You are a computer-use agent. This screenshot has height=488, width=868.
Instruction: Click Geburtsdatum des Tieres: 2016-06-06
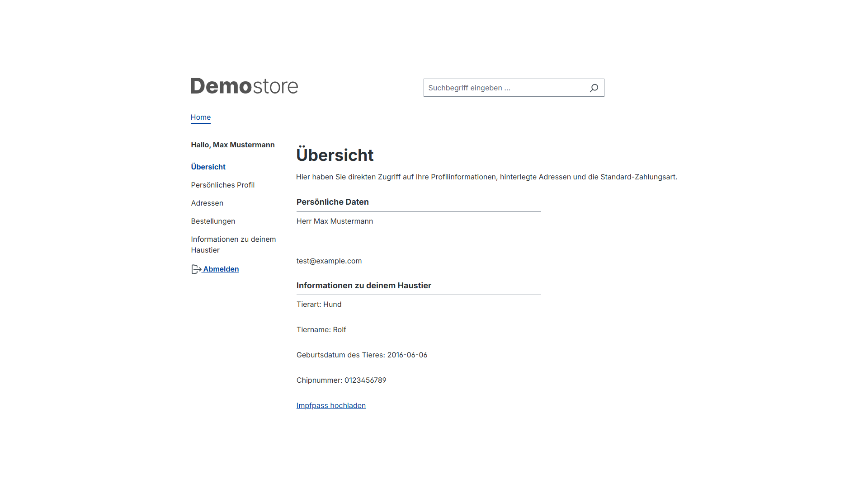pyautogui.click(x=362, y=355)
